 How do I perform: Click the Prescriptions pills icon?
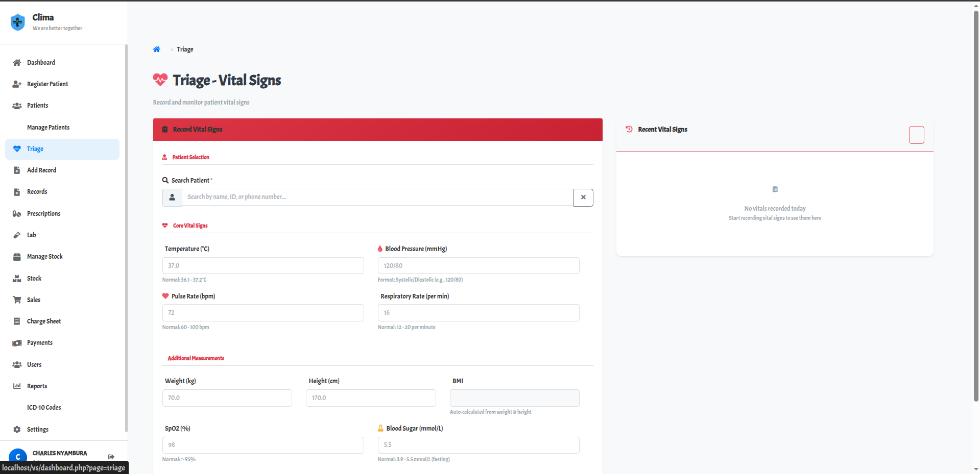tap(17, 214)
